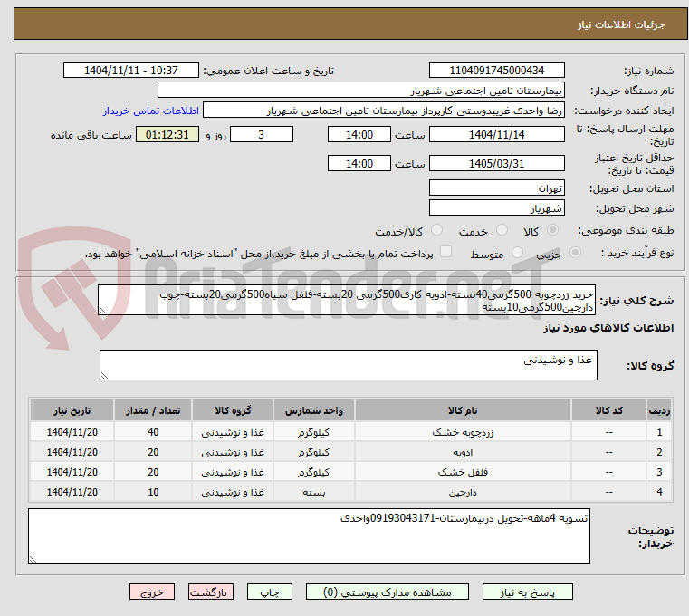Click date 1404/11/20 in فلفل خشک row
The height and width of the screenshot is (616, 689).
pos(72,472)
